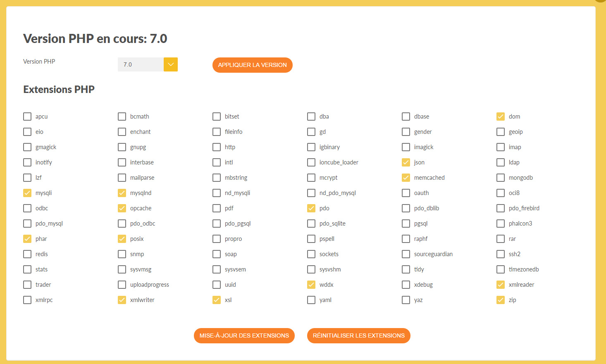Disable the memcached extension

[406, 177]
